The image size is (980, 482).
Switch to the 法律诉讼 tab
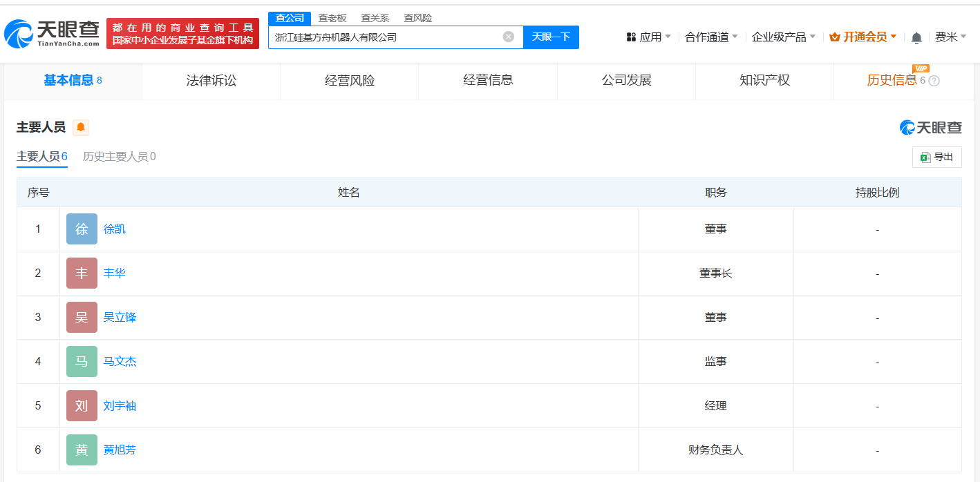point(211,81)
